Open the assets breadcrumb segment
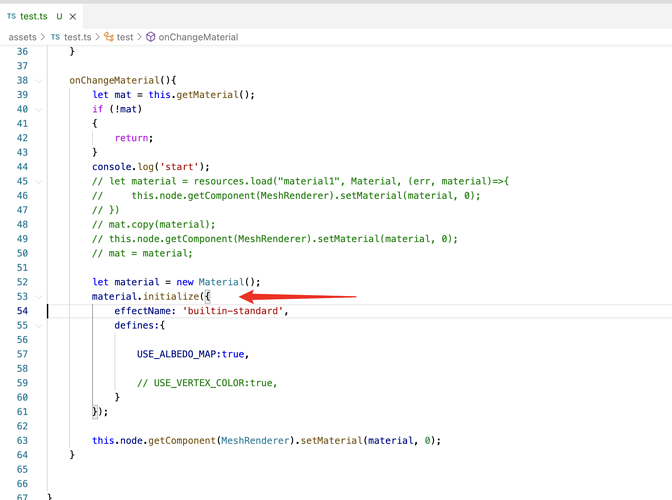 pyautogui.click(x=22, y=37)
